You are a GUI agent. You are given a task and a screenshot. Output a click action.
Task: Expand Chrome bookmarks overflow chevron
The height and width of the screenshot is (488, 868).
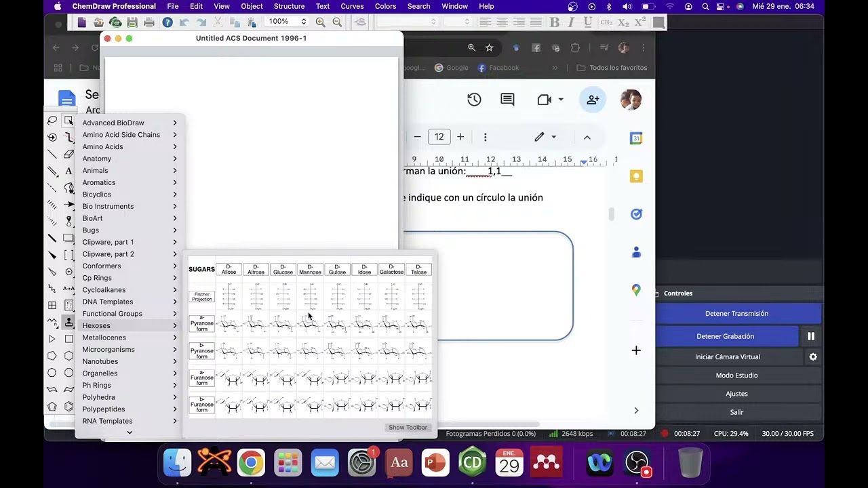click(x=555, y=68)
